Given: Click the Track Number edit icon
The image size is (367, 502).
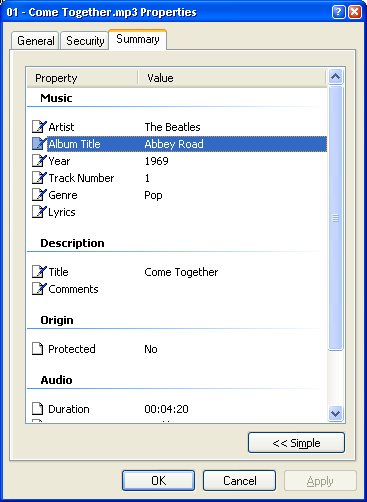Looking at the screenshot, I should click(x=39, y=178).
